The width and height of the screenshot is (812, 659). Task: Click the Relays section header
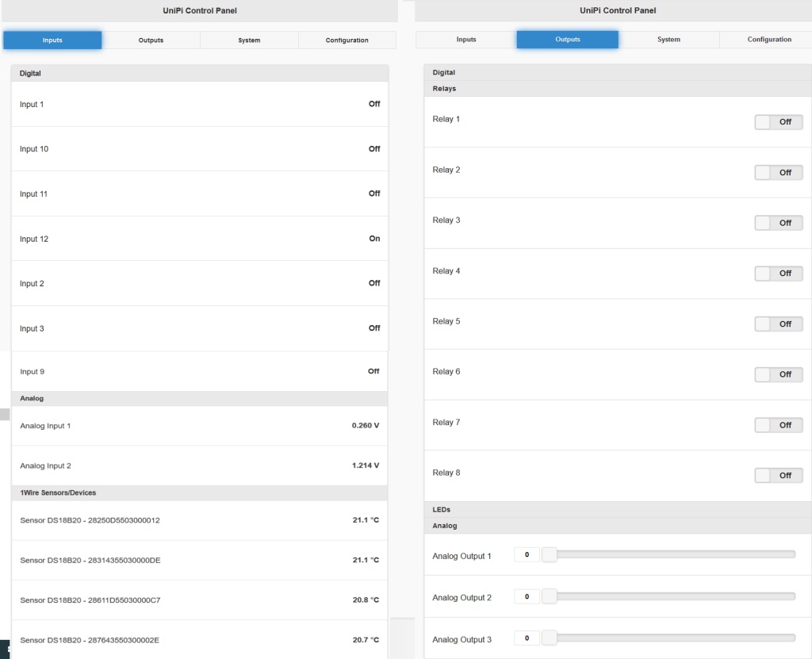618,89
